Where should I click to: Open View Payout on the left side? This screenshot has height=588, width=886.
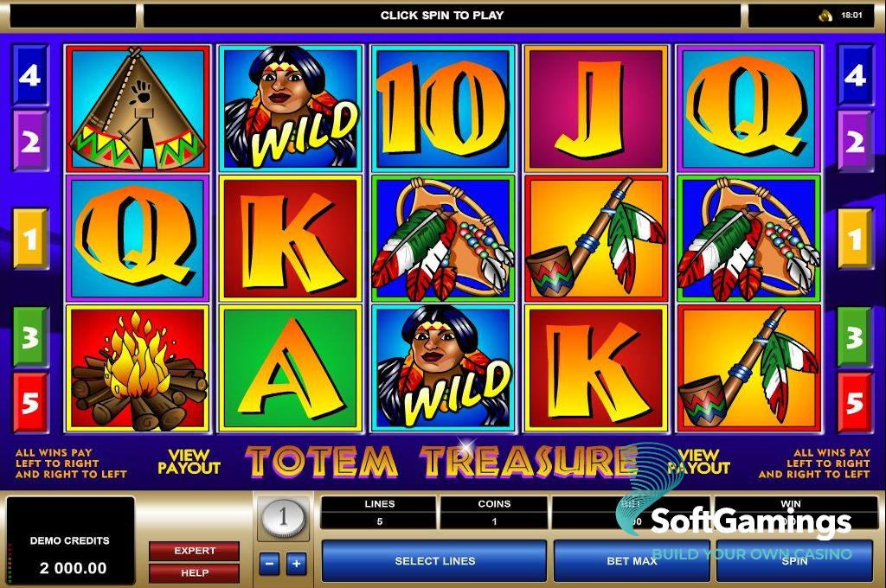tap(189, 462)
